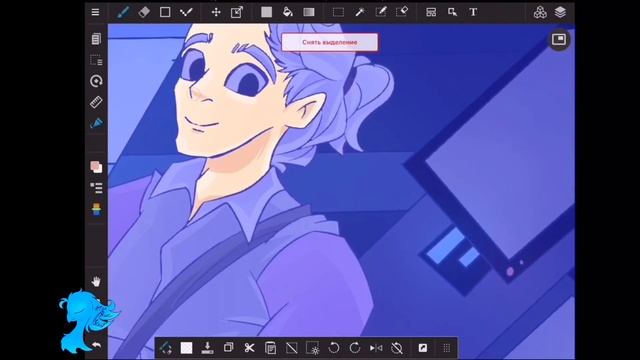Click the Copy icon in bottom bar
Image resolution: width=640 pixels, height=360 pixels.
tap(229, 347)
